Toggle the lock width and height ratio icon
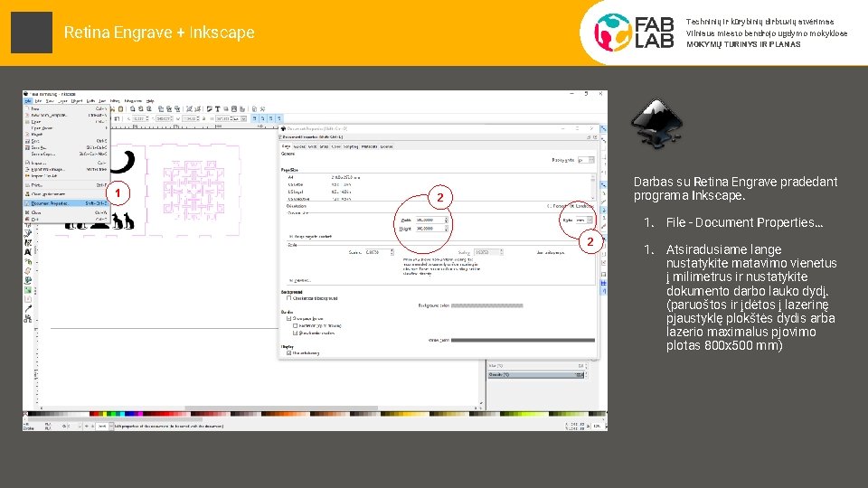The height and width of the screenshot is (488, 868). [204, 119]
